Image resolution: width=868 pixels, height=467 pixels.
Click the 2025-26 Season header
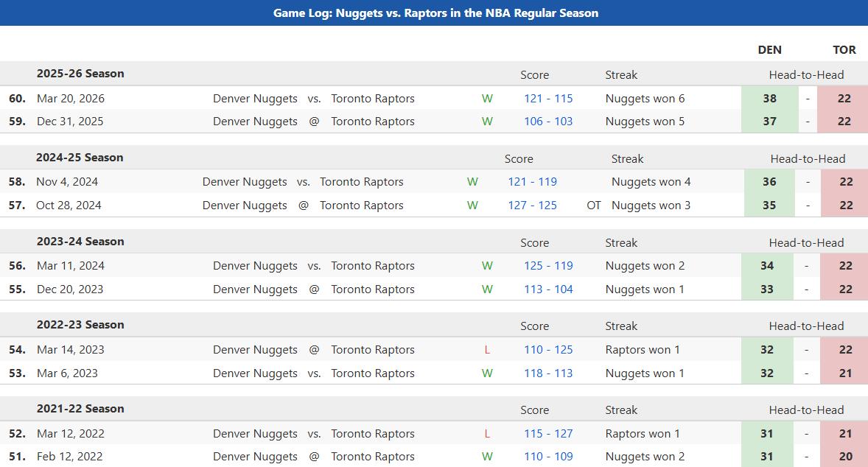(x=80, y=74)
